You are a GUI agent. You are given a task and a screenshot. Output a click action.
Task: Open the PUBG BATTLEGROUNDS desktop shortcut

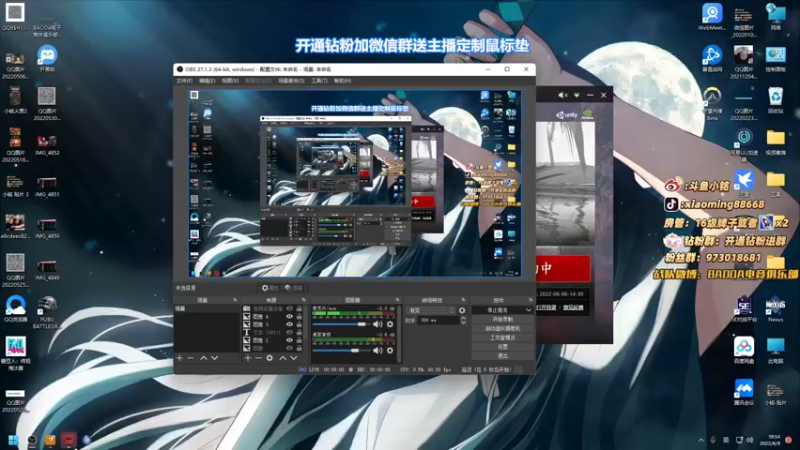(x=47, y=312)
